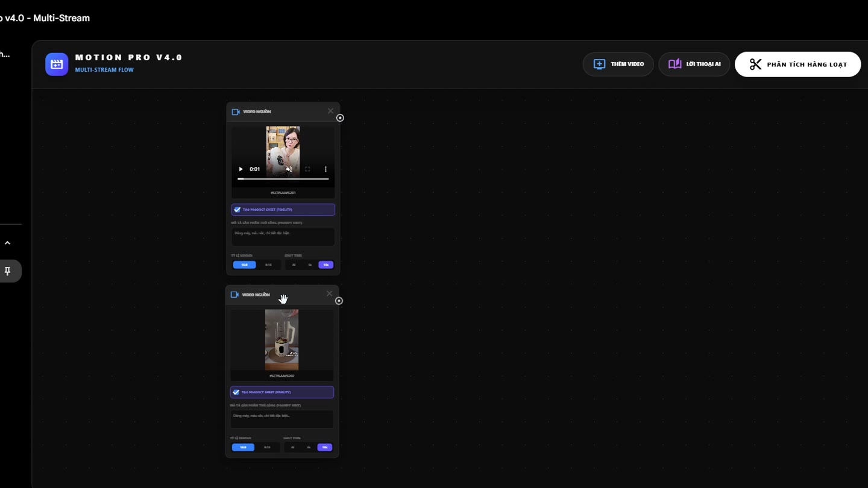Click the Thêm Video button

618,64
